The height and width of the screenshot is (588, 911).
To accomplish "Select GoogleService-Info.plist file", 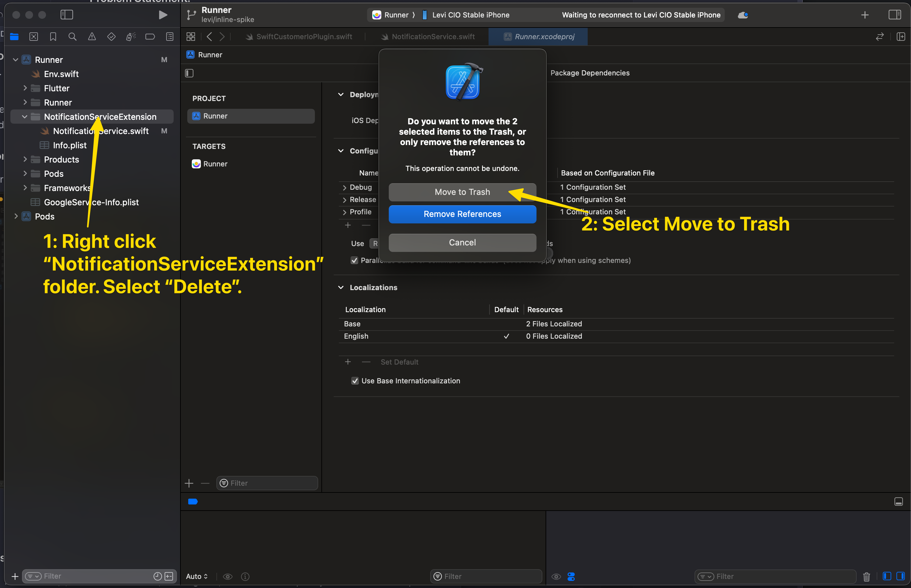I will click(92, 202).
